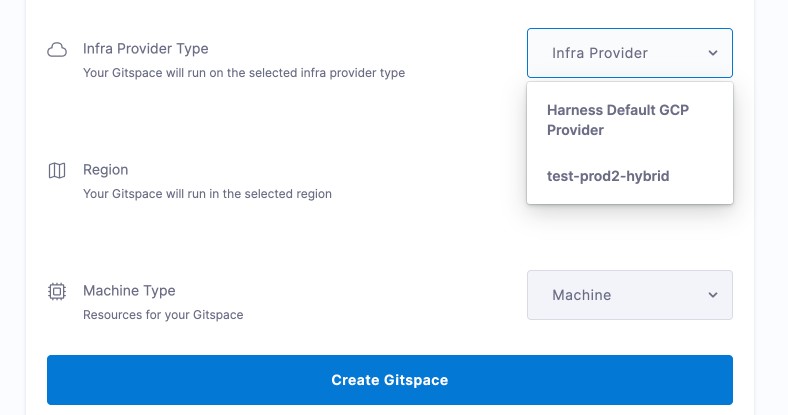The width and height of the screenshot is (788, 415).
Task: Click the map icon next to Region
Action: 57,170
